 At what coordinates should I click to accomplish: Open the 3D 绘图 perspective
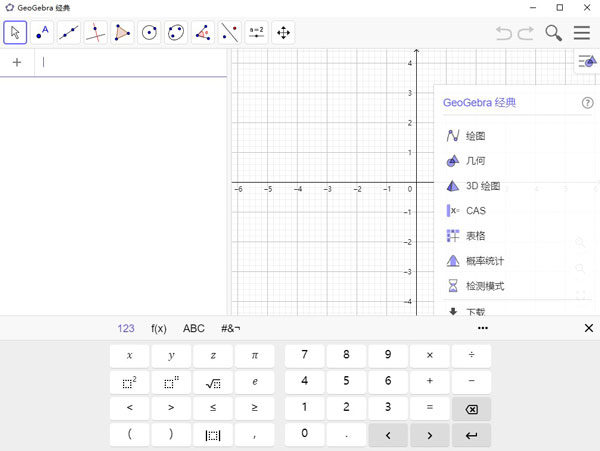[482, 186]
